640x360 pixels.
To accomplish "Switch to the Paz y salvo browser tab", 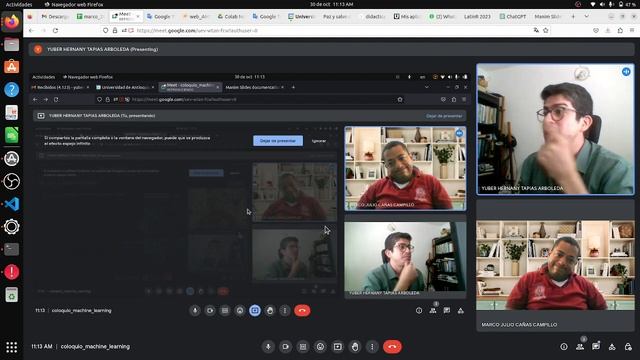I will coord(336,16).
